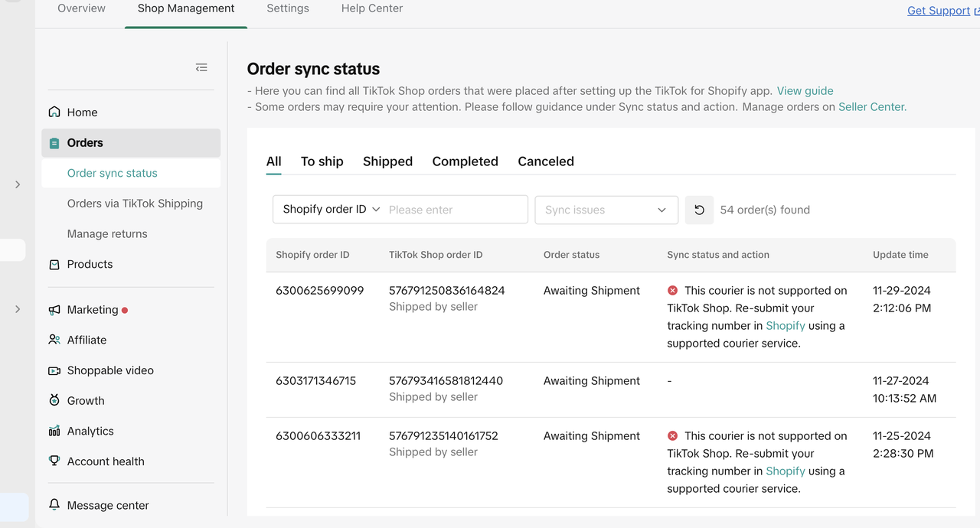Select the Canceled orders tab
The image size is (980, 528).
(545, 161)
